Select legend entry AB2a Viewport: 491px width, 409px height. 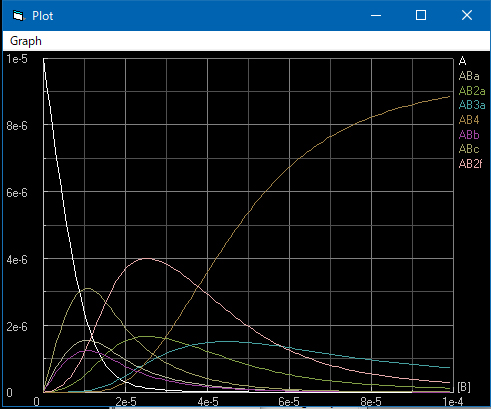pyautogui.click(x=472, y=91)
